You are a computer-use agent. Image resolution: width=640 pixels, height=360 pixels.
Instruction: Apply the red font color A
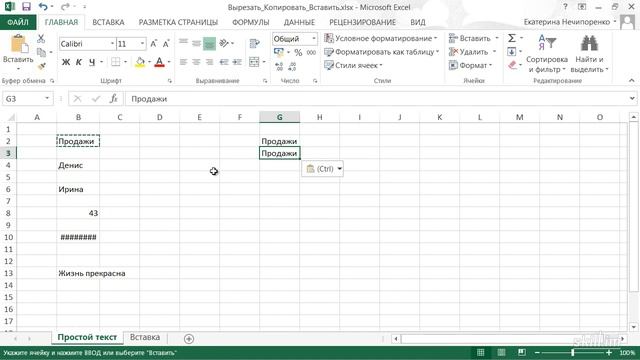coord(160,62)
